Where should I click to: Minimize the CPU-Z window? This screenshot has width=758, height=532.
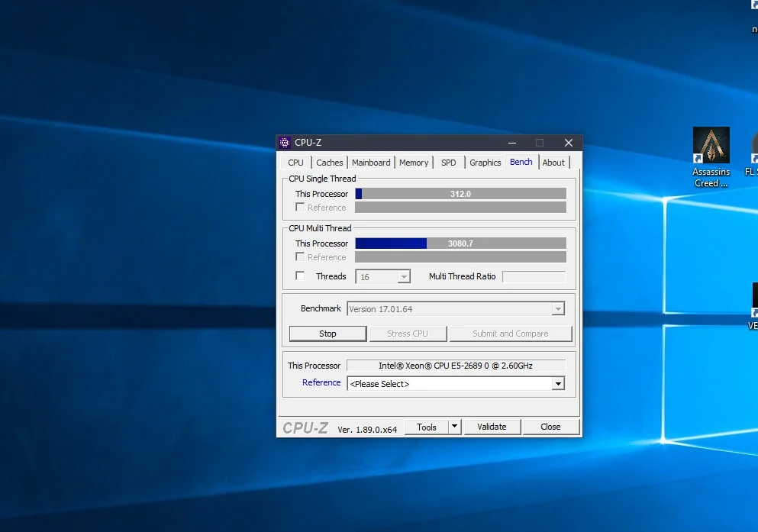coord(512,143)
